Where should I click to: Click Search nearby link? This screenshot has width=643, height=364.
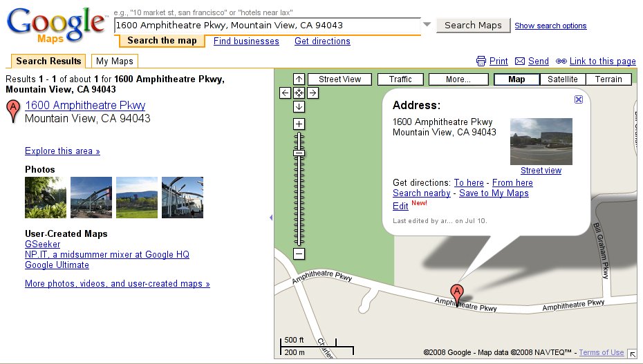[x=422, y=193]
